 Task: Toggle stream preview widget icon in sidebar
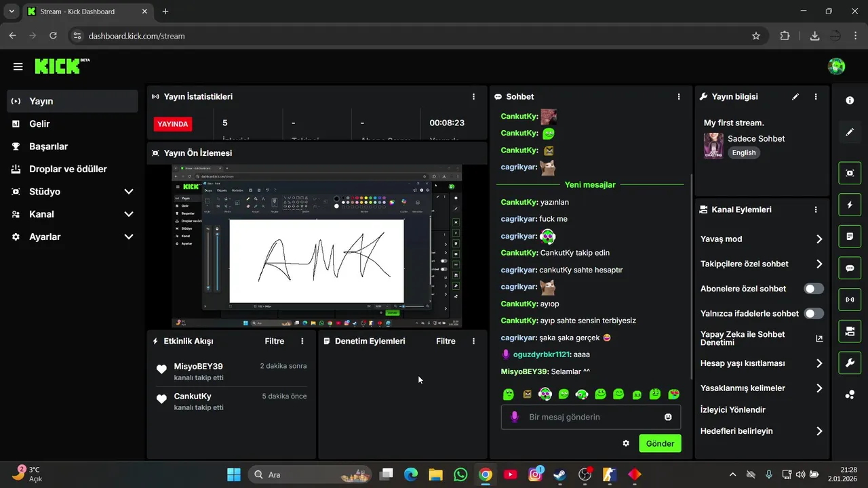[x=850, y=173]
